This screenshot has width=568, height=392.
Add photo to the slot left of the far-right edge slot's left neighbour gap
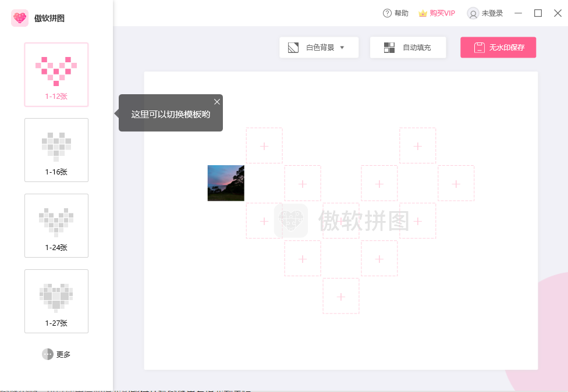379,184
